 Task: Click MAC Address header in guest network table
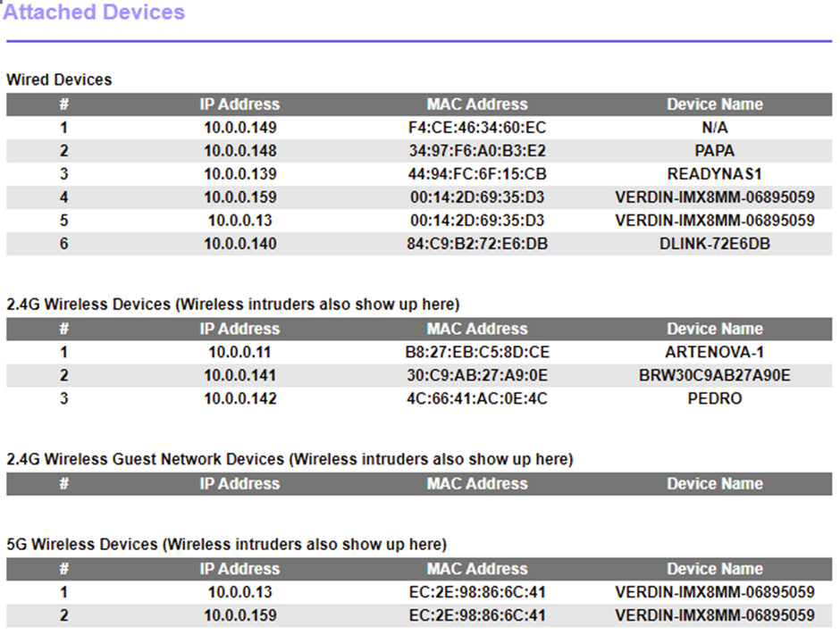(x=477, y=483)
